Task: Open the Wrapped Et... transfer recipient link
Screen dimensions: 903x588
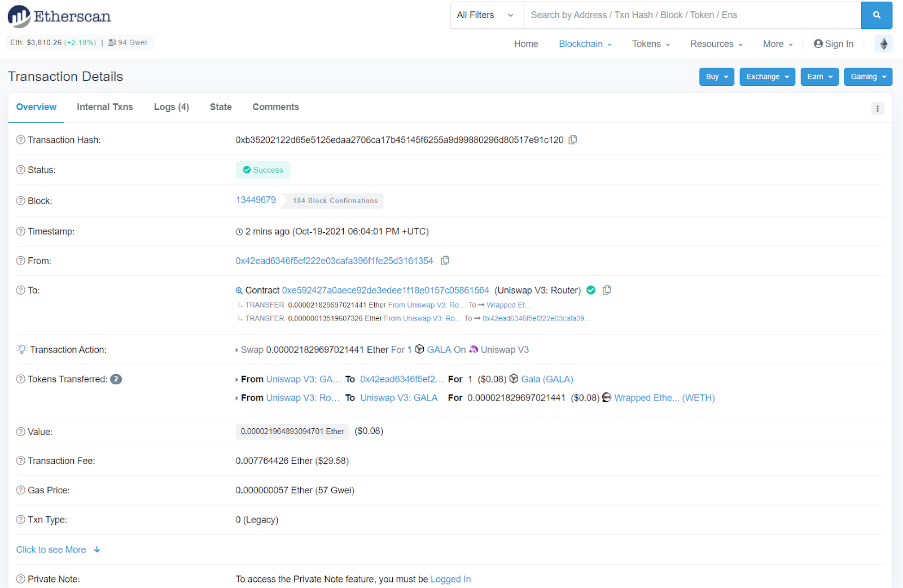Action: coord(509,305)
